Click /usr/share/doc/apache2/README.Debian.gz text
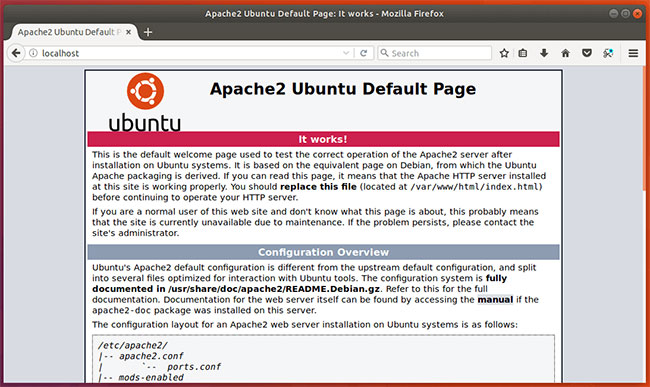 coord(274,289)
